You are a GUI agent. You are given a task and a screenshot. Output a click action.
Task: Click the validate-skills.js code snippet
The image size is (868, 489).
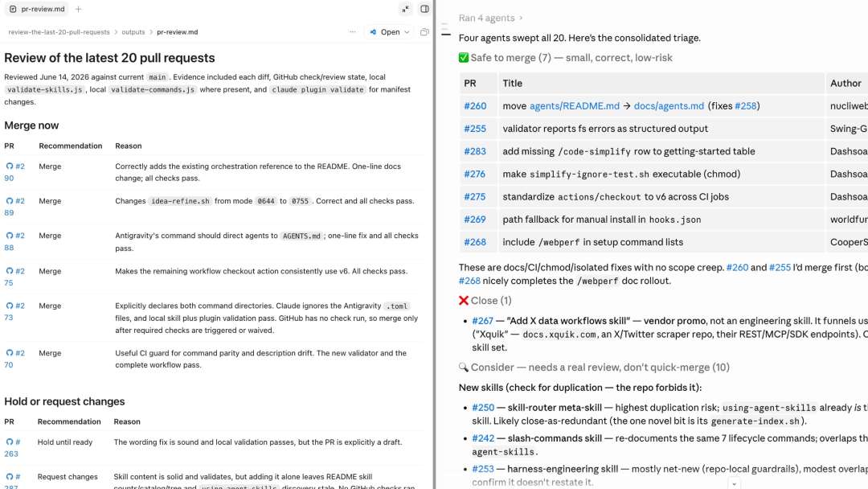click(x=45, y=90)
